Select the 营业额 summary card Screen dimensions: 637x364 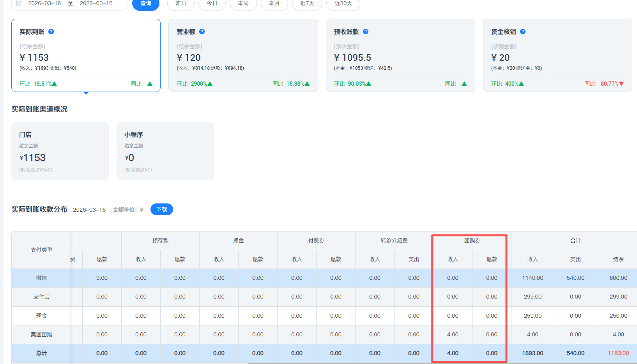point(243,55)
